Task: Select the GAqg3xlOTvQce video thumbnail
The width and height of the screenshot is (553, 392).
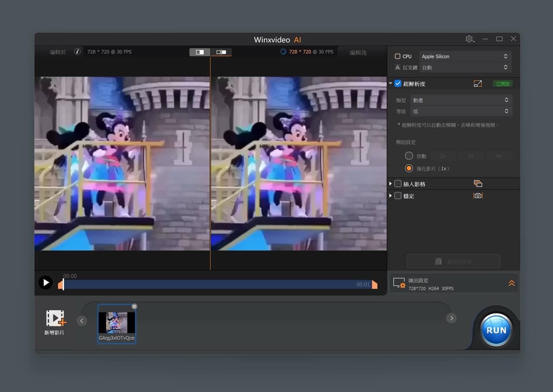Action: [117, 324]
